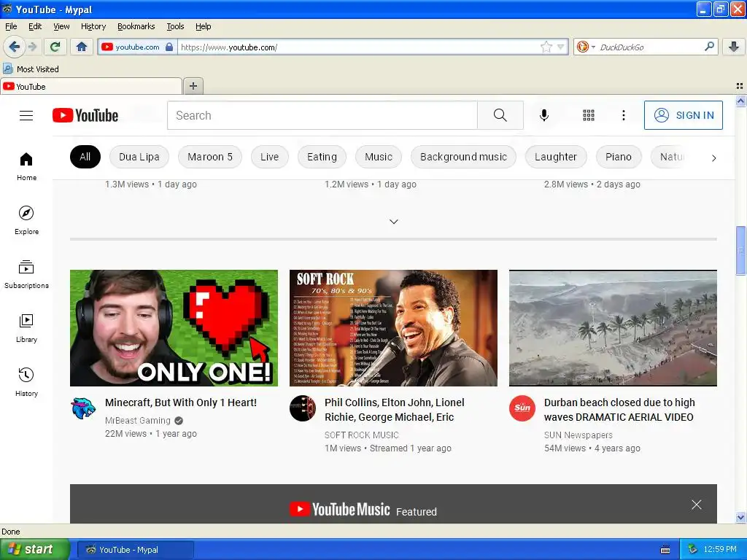This screenshot has height=560, width=747.
Task: Open the File menu
Action: point(11,26)
